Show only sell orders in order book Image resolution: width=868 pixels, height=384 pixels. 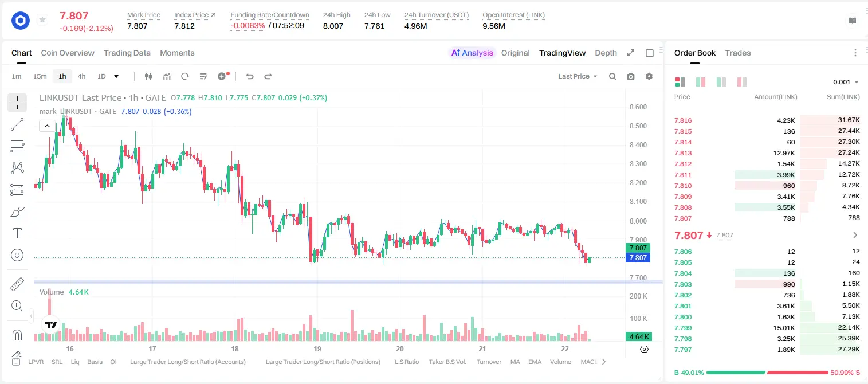point(742,82)
